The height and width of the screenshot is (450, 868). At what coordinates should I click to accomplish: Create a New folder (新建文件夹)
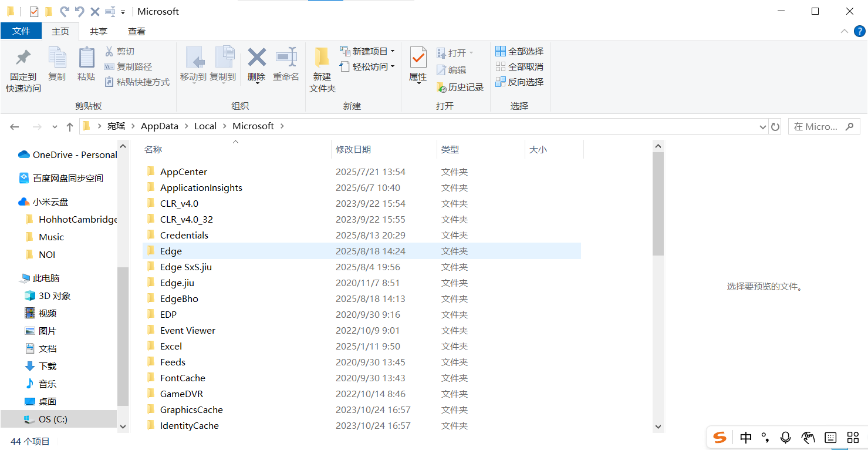click(322, 70)
